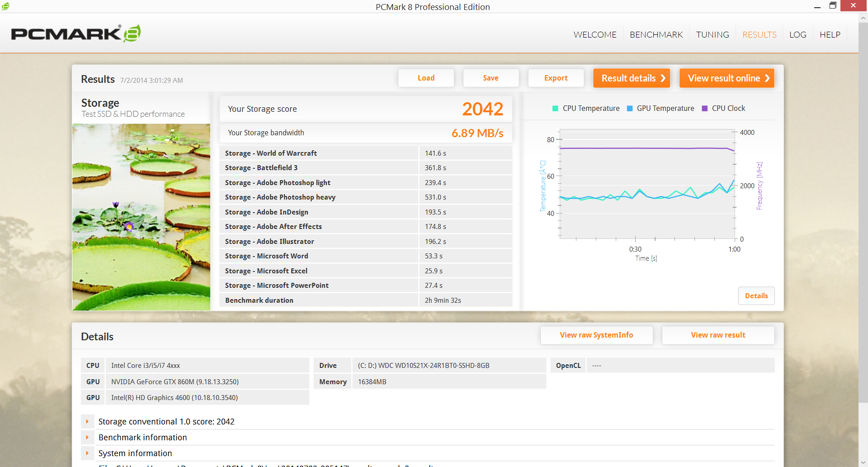The width and height of the screenshot is (868, 467).
Task: Click the Storage score value 2042
Action: [x=482, y=109]
